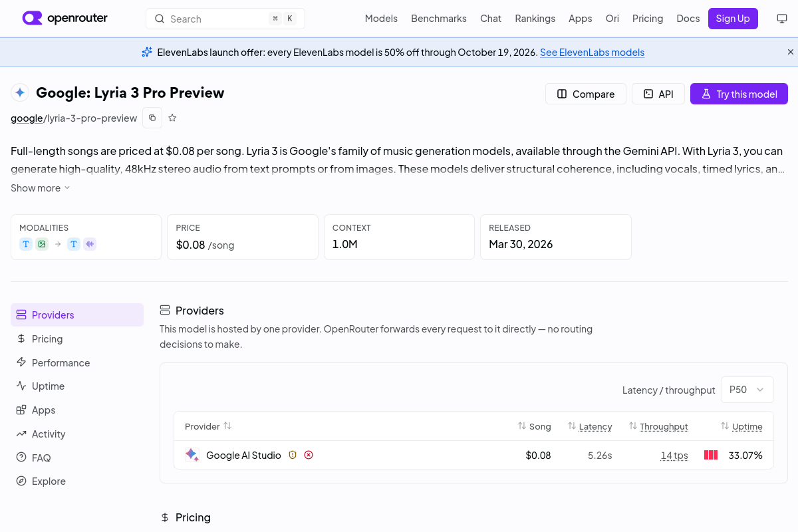Select Pricing in the sidebar
This screenshot has width=798, height=532.
[77, 338]
